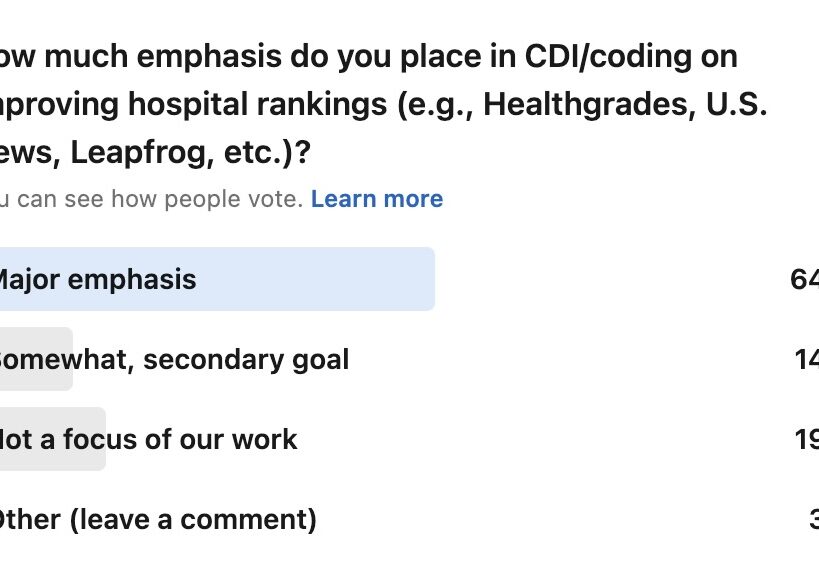819x573 pixels.
Task: Click the words 'secondary goal' in second option
Action: [246, 360]
